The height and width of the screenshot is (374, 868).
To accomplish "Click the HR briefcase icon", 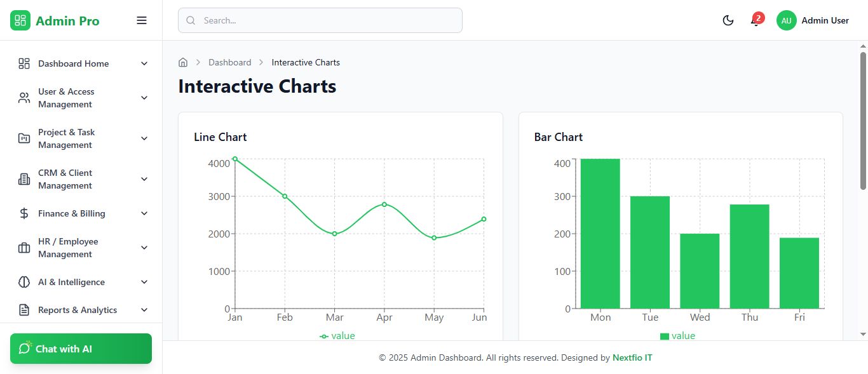I will tap(24, 248).
